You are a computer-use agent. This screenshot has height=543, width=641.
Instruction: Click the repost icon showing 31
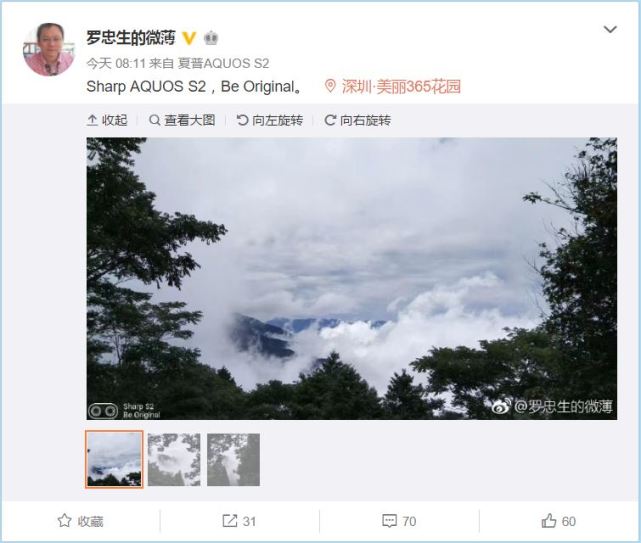[229, 521]
